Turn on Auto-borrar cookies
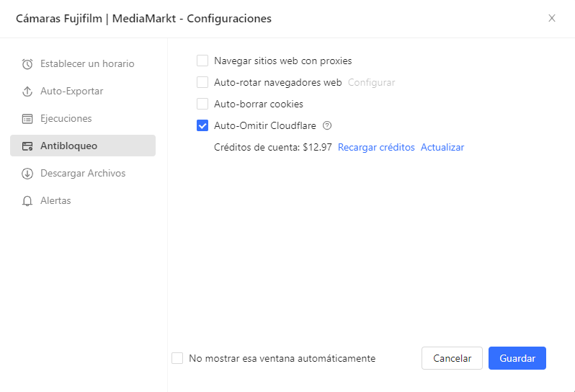Screen dimensions: 575x392 point(202,104)
